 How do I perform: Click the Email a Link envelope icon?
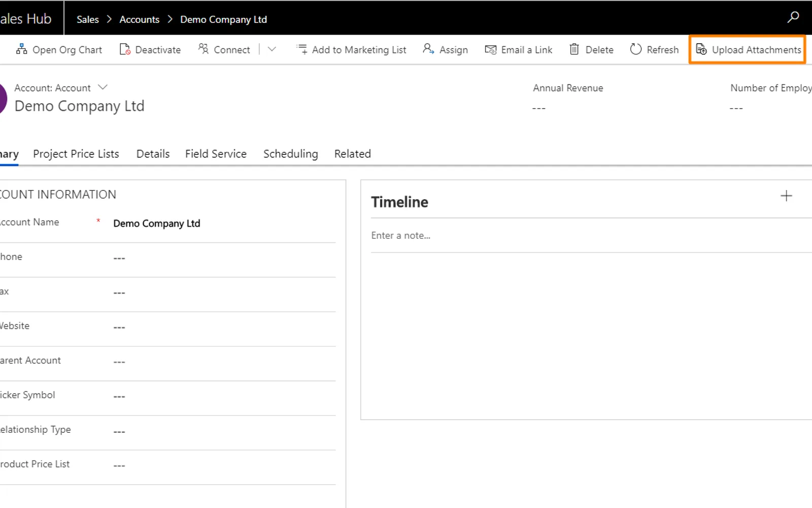pyautogui.click(x=490, y=49)
